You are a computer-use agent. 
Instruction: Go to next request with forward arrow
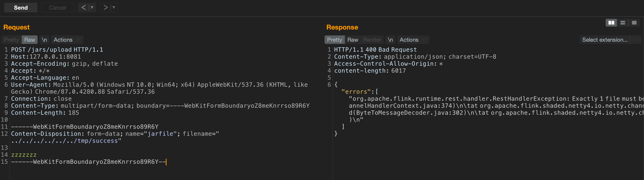pyautogui.click(x=105, y=8)
